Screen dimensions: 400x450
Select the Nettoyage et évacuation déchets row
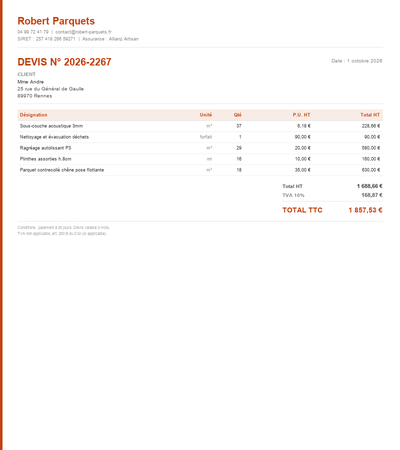(x=200, y=137)
